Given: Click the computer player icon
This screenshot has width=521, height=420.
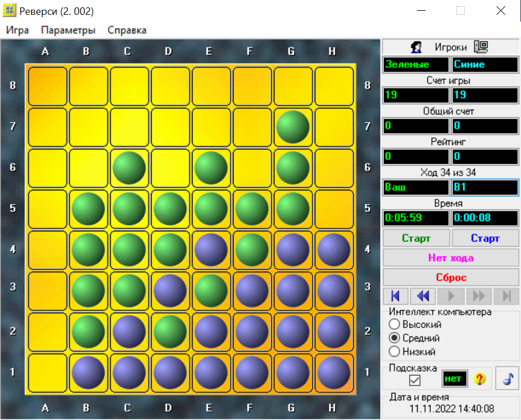Looking at the screenshot, I should pyautogui.click(x=481, y=47).
